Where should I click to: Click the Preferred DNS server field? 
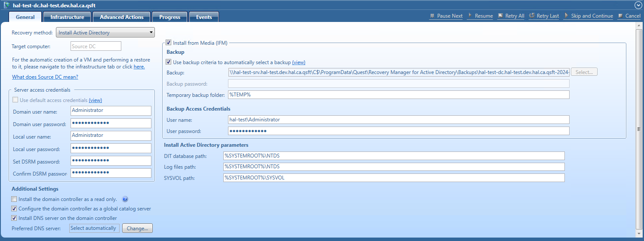[x=94, y=228]
